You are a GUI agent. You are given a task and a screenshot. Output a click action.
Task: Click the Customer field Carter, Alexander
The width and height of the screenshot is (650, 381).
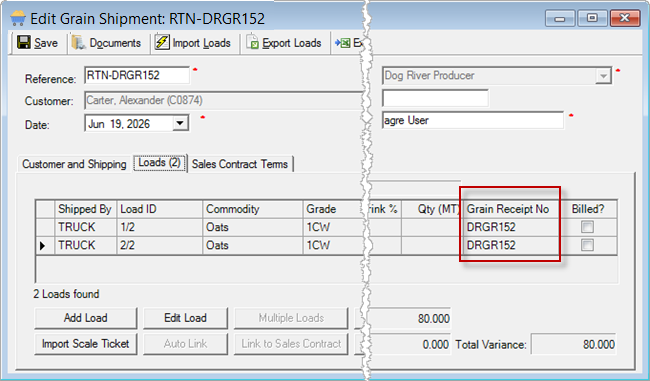224,100
